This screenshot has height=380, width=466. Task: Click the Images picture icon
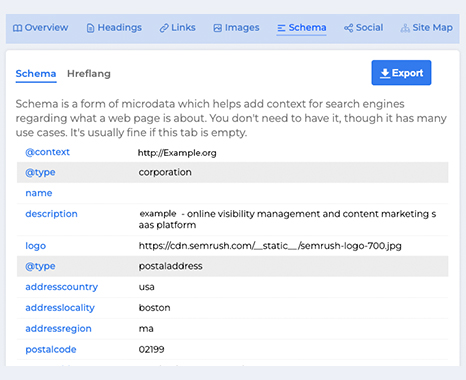point(218,28)
